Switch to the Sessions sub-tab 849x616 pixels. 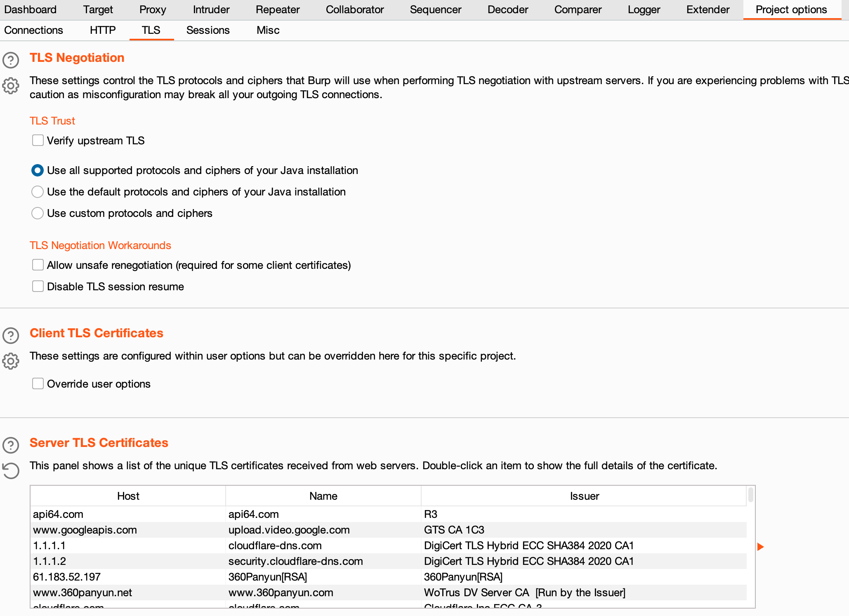click(208, 30)
